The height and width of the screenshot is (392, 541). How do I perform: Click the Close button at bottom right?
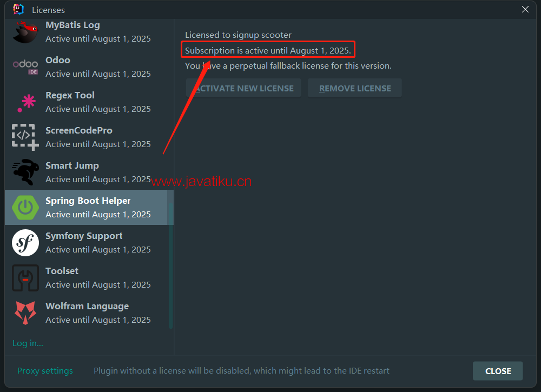(x=498, y=371)
